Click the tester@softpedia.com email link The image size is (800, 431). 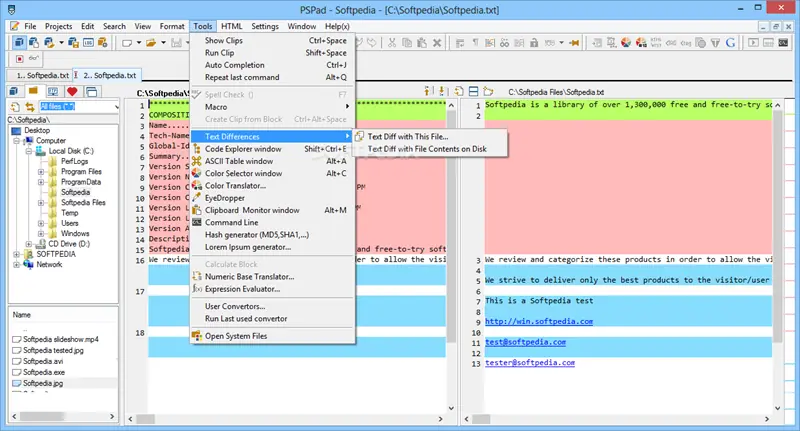click(x=530, y=363)
